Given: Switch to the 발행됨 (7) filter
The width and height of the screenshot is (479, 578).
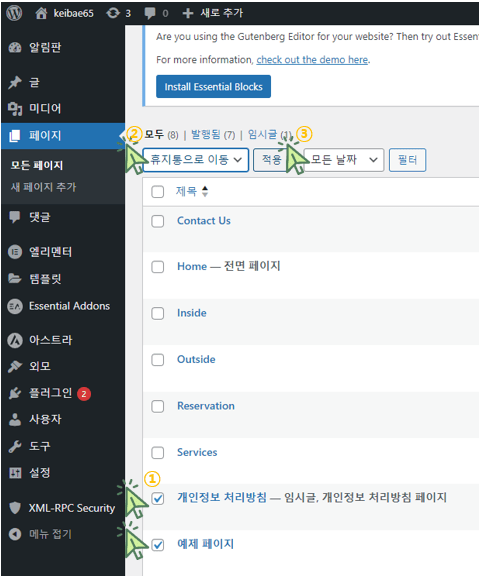Looking at the screenshot, I should 213,135.
